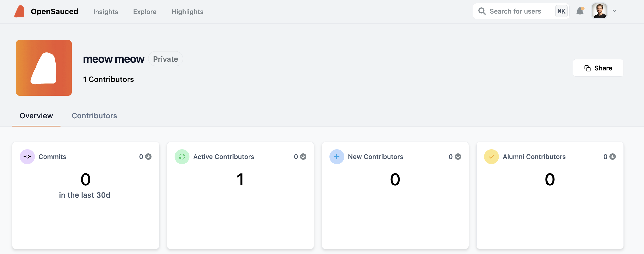644x254 pixels.
Task: Click the OpenSauced logo
Action: tap(19, 11)
